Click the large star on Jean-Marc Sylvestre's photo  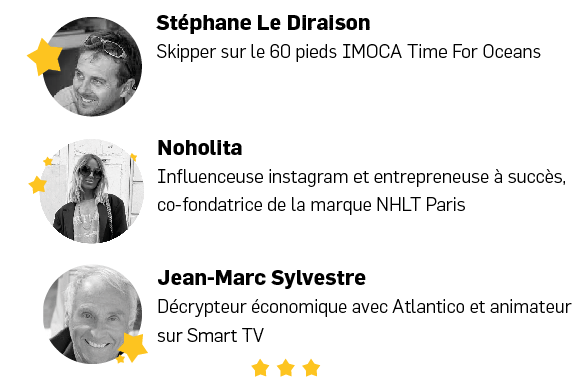[133, 347]
